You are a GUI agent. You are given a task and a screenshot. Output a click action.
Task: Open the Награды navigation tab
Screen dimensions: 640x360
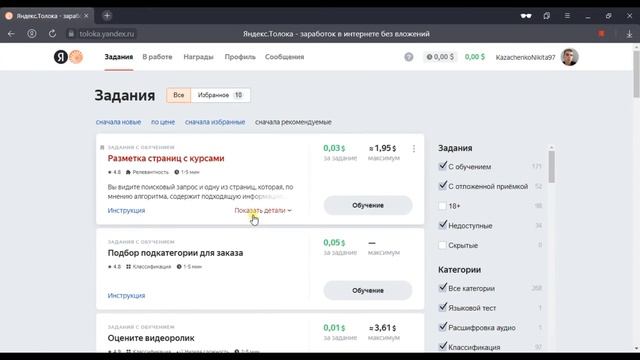click(198, 57)
